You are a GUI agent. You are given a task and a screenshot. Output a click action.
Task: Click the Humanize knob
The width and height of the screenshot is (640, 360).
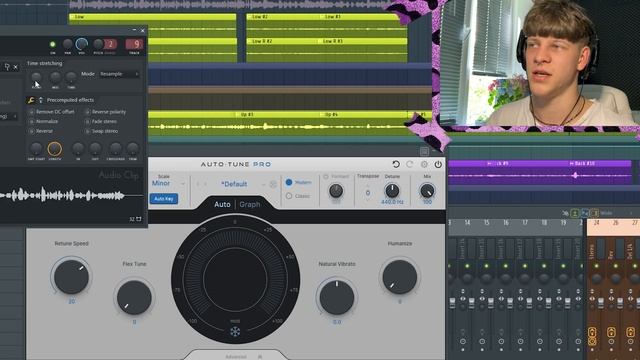tap(400, 277)
